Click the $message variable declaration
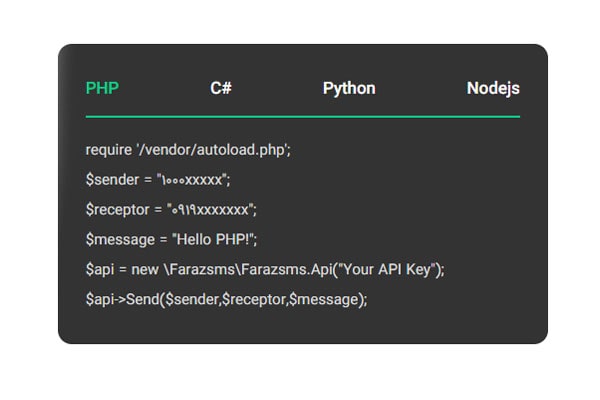Screen dimensions: 600x400 coord(120,240)
